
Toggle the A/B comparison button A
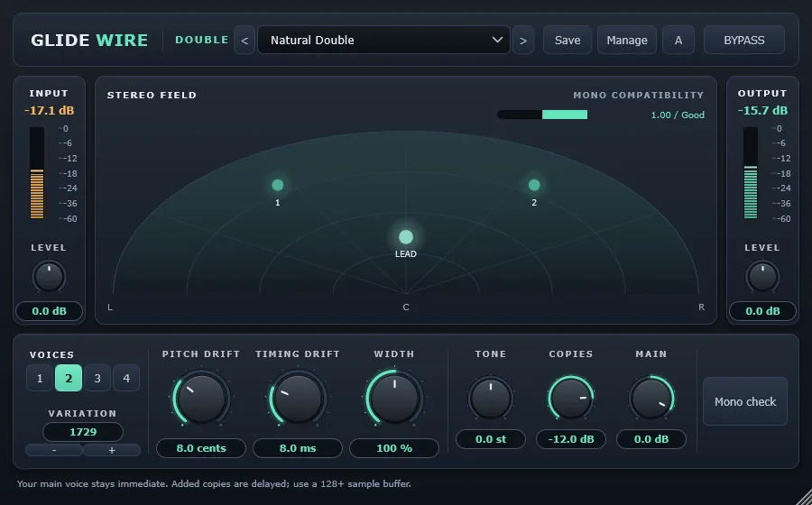click(x=678, y=41)
